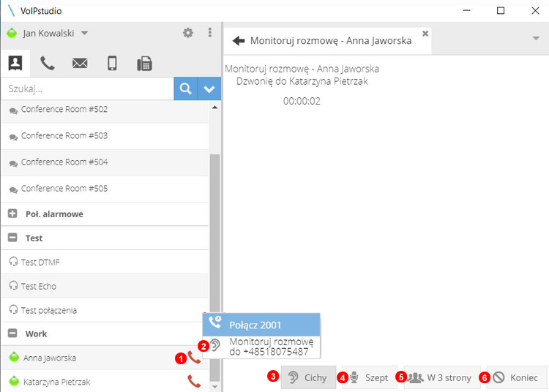
Task: Click the Koniec end button
Action: (516, 377)
